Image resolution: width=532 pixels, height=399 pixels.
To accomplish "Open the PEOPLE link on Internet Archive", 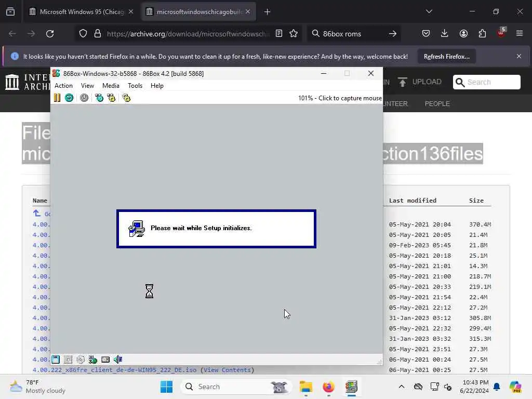I will pyautogui.click(x=437, y=104).
